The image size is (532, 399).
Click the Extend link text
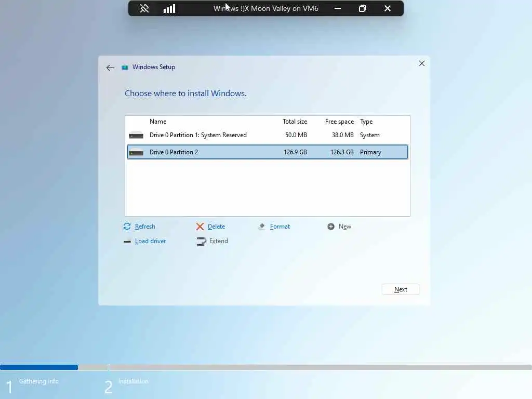click(219, 241)
